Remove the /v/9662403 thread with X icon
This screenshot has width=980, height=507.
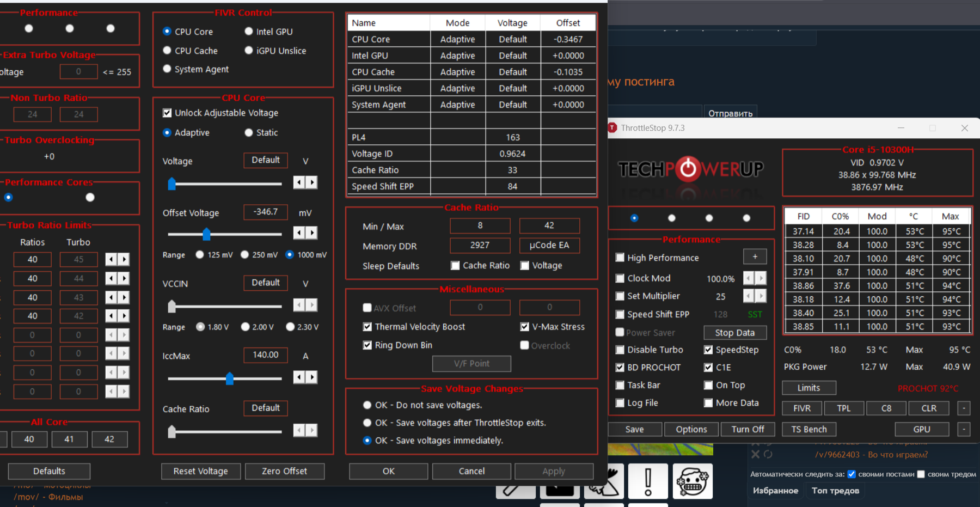[755, 454]
